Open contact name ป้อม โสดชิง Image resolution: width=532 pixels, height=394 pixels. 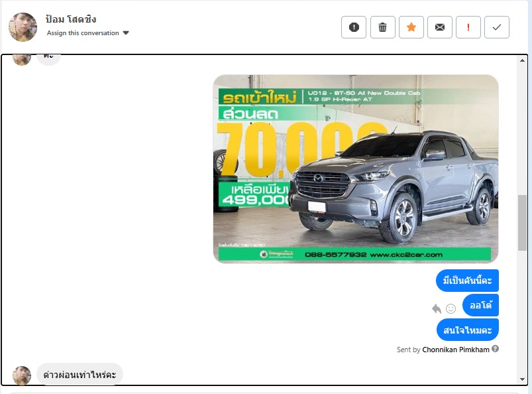[x=71, y=19]
